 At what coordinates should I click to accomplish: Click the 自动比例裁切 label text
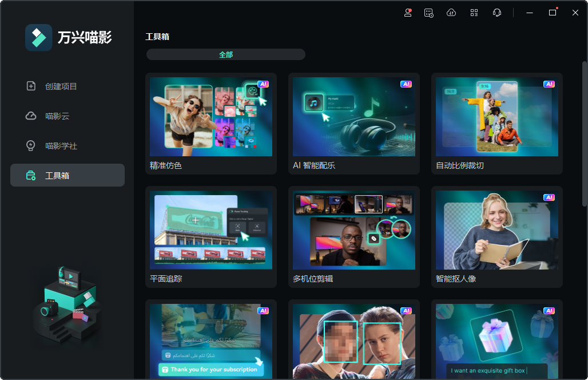(460, 165)
